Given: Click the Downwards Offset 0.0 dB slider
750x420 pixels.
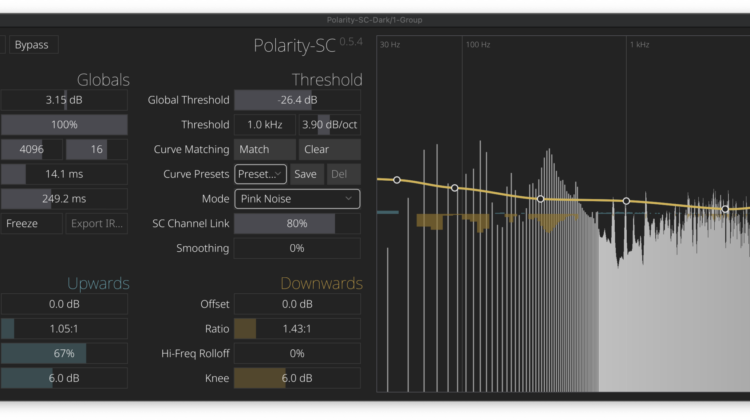Looking at the screenshot, I should click(297, 304).
